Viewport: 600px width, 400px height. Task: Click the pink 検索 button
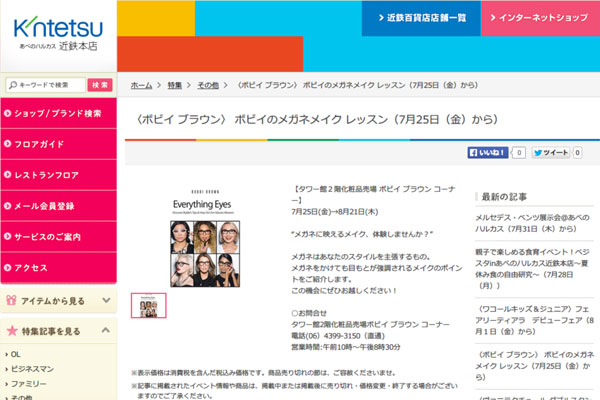coord(100,85)
